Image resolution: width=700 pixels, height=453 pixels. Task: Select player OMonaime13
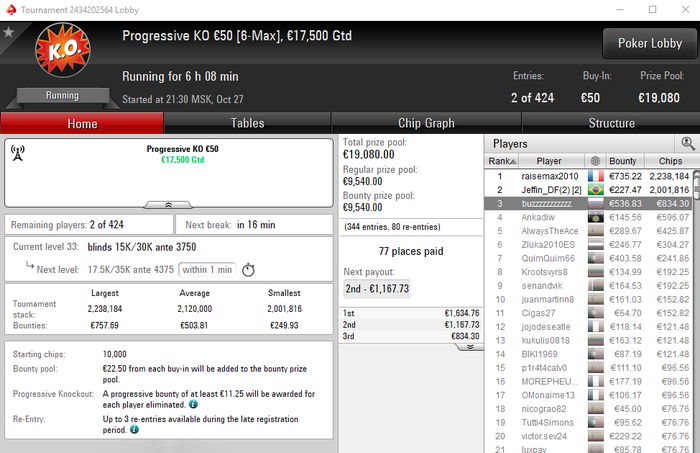[548, 395]
